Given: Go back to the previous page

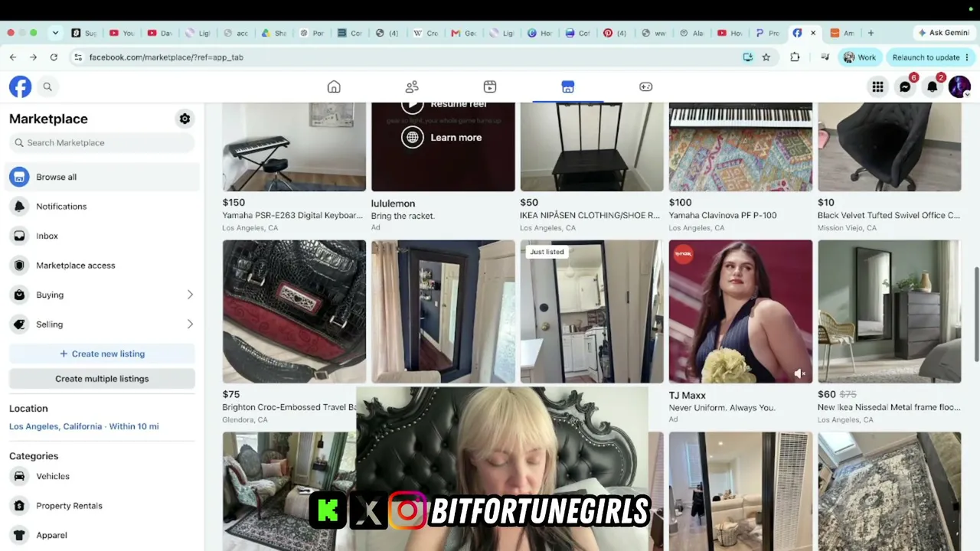Looking at the screenshot, I should pyautogui.click(x=13, y=57).
